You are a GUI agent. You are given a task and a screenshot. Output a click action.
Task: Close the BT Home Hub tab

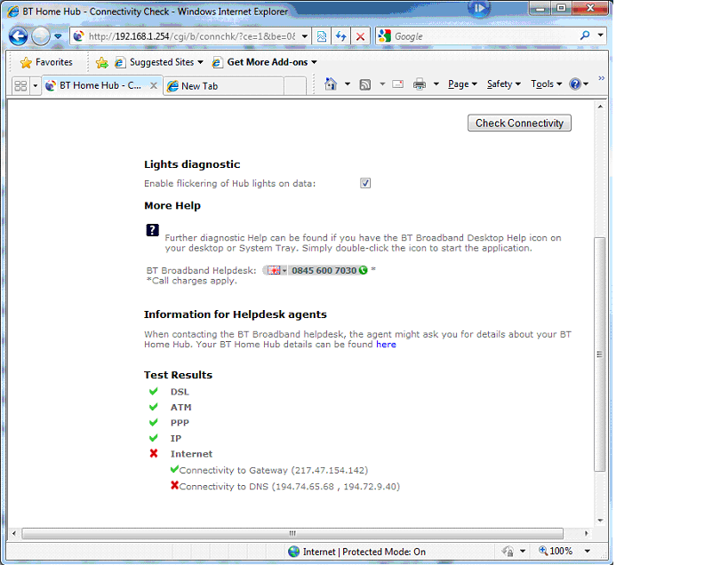pyautogui.click(x=154, y=85)
